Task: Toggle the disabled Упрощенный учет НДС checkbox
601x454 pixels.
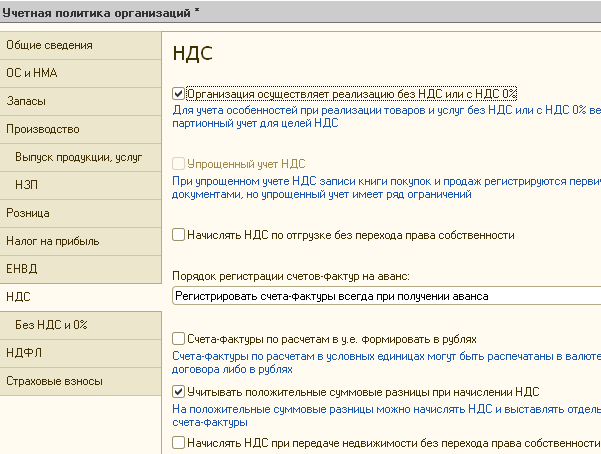Action: coord(178,164)
